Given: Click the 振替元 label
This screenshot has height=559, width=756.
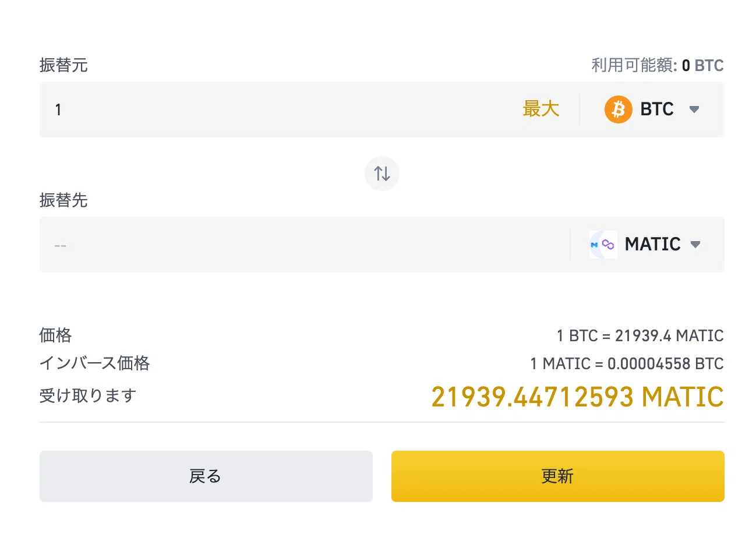Looking at the screenshot, I should click(63, 65).
